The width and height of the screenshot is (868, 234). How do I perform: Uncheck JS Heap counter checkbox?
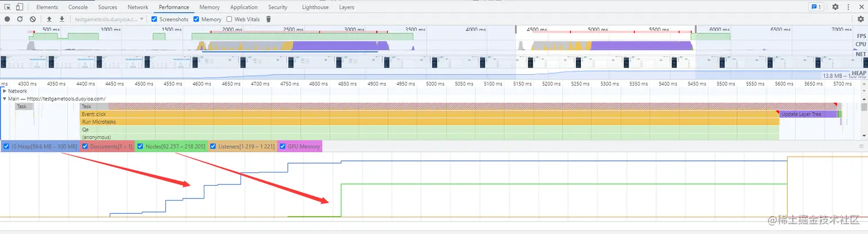pyautogui.click(x=6, y=147)
